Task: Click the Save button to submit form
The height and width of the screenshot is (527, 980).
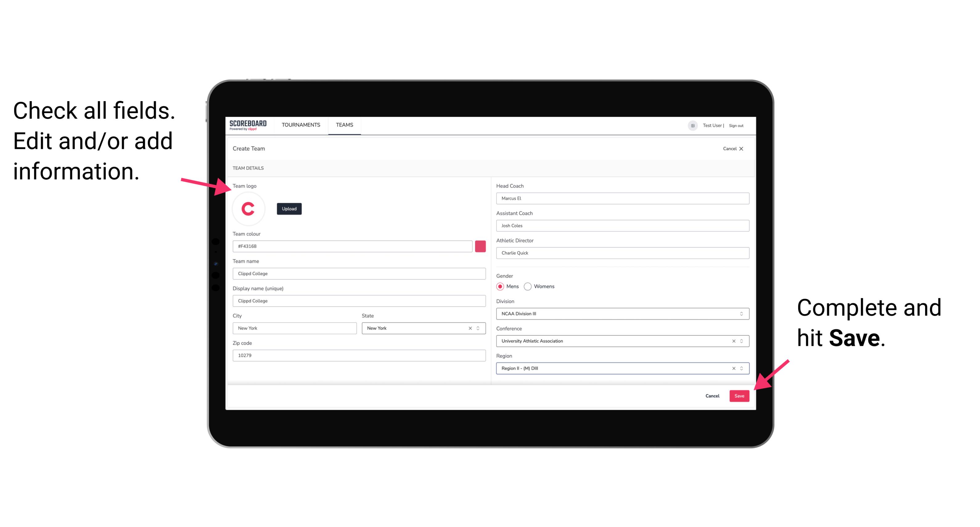Action: tap(740, 395)
